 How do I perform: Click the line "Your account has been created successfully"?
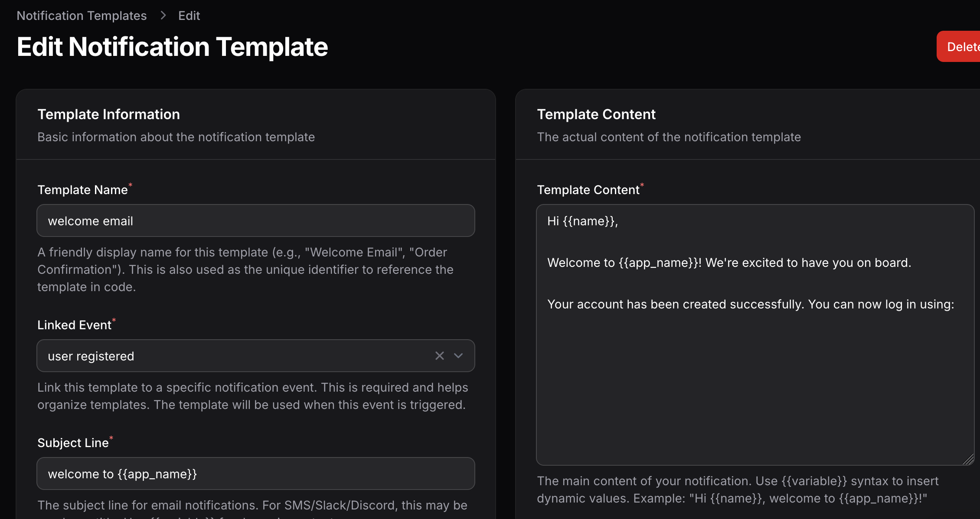point(750,304)
